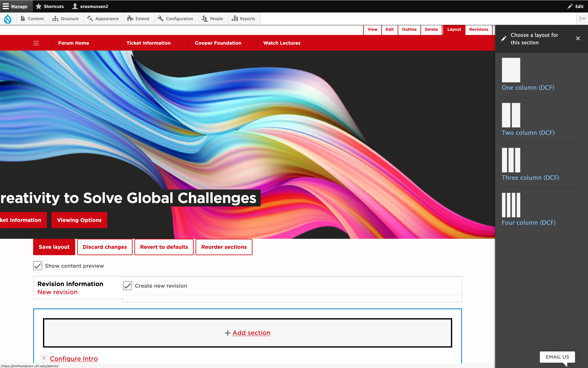The width and height of the screenshot is (588, 368).
Task: Click the Drupal drop logo icon
Action: pyautogui.click(x=8, y=19)
